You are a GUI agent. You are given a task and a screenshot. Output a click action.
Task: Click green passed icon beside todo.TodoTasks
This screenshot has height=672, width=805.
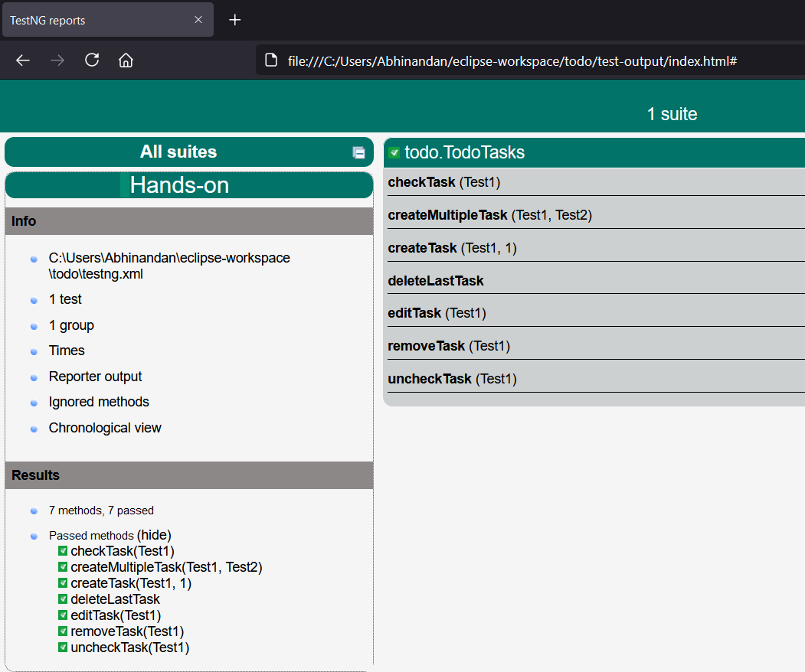(x=394, y=152)
